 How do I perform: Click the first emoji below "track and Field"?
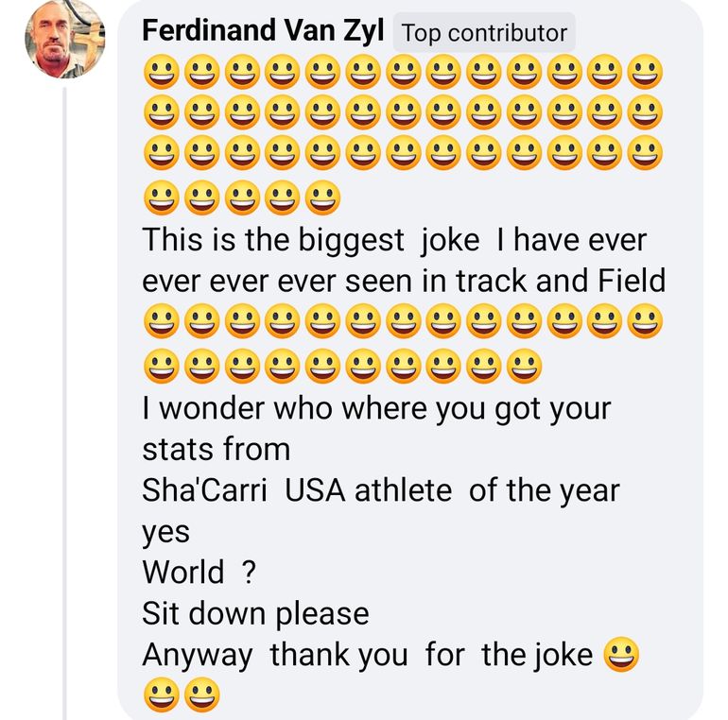pyautogui.click(x=162, y=321)
